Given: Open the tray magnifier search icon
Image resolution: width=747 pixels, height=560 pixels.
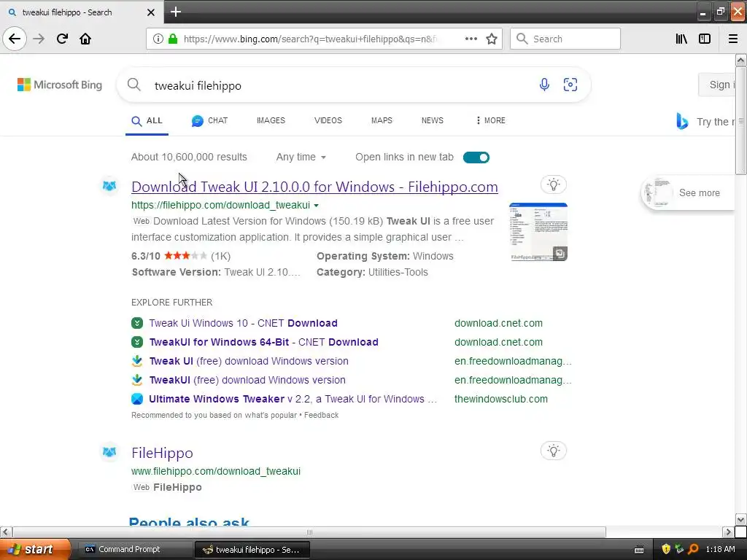Looking at the screenshot, I should pos(693,550).
